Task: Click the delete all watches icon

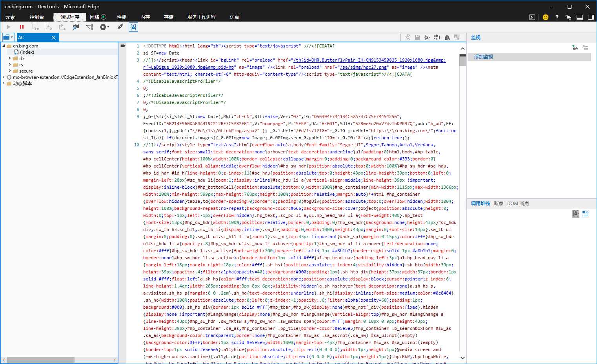Action: pyautogui.click(x=586, y=47)
